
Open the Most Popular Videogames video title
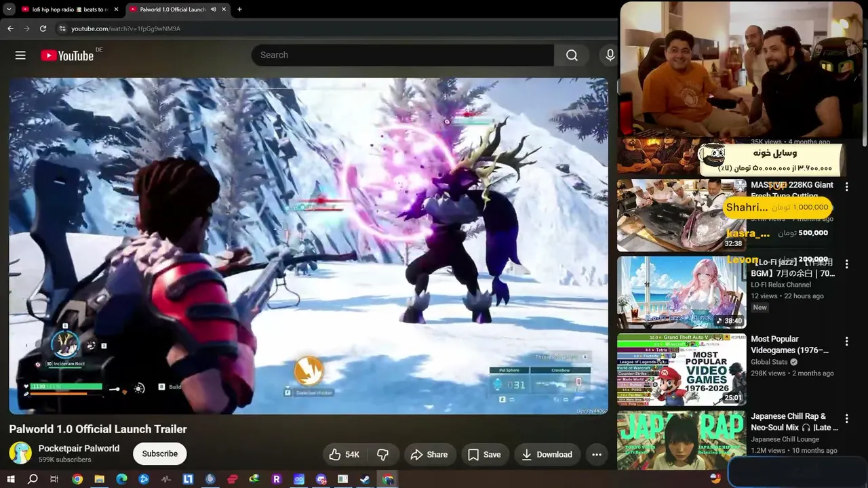pos(790,344)
